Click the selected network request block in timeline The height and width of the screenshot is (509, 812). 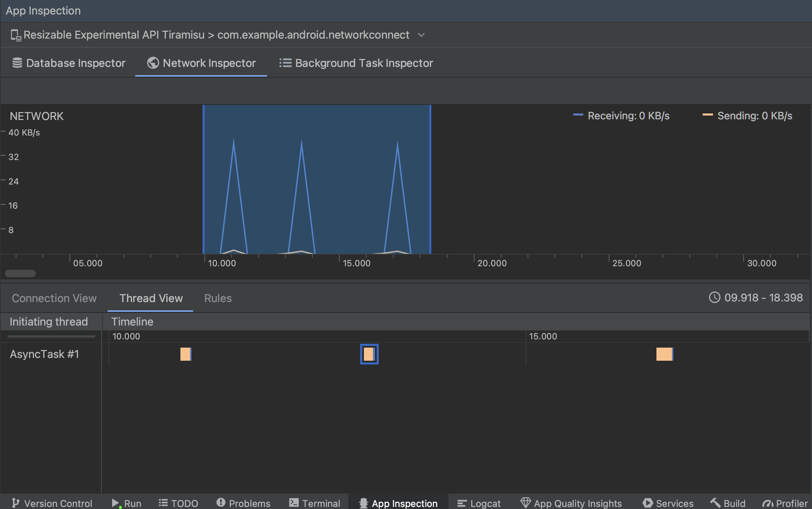(x=369, y=353)
